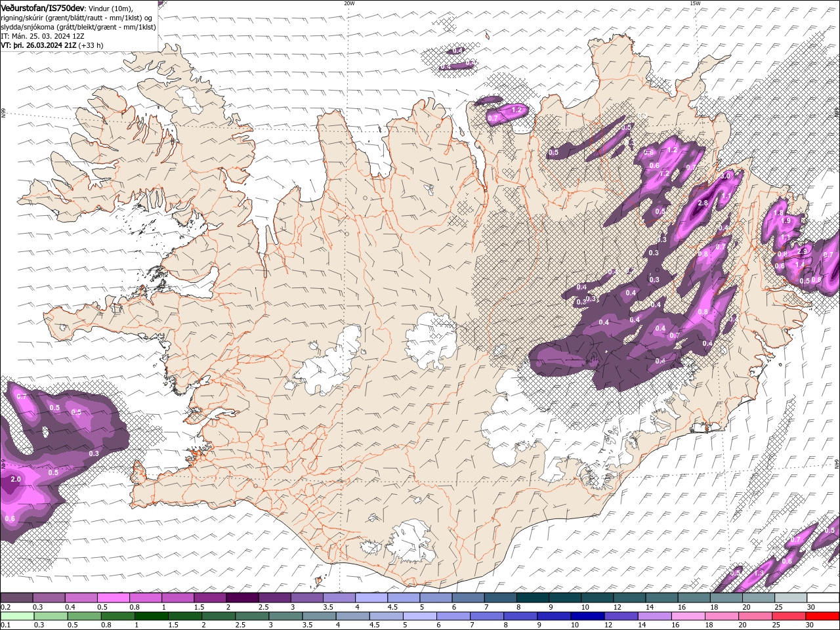Pick the 0.1 pale green swatch in rain row
The height and width of the screenshot is (630, 840).
(17, 616)
